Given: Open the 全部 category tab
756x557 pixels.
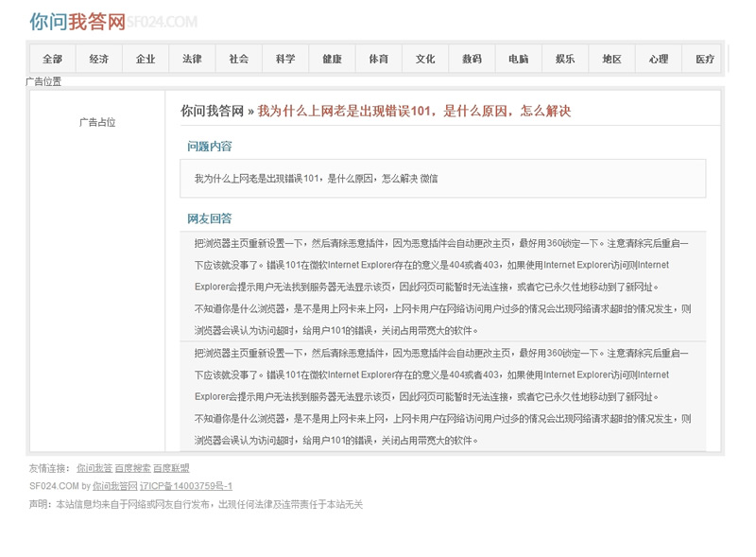Looking at the screenshot, I should coord(53,59).
